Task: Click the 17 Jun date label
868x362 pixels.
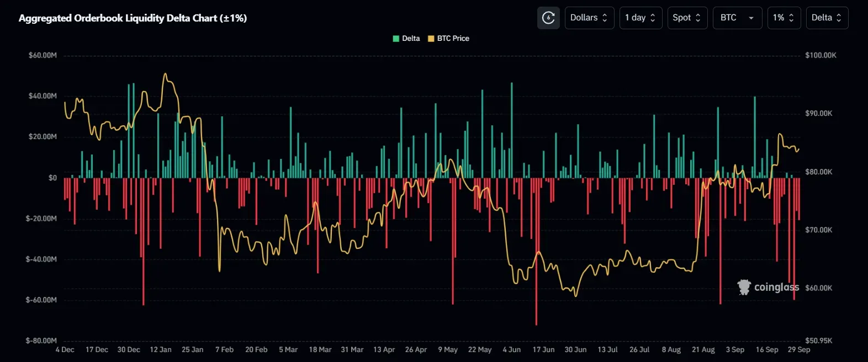Action: tap(544, 350)
